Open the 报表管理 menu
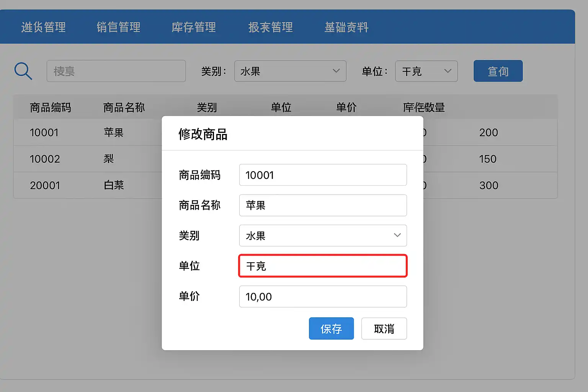The width and height of the screenshot is (588, 392). click(271, 27)
